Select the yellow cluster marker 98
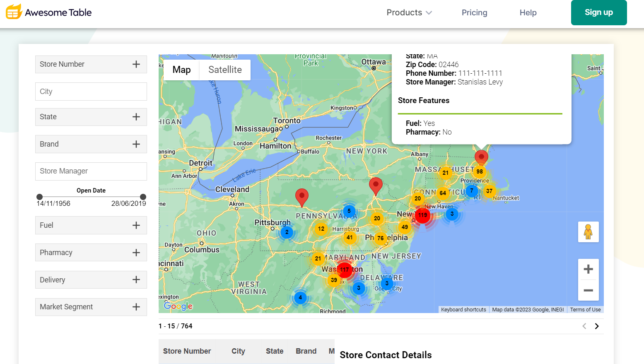 (480, 171)
